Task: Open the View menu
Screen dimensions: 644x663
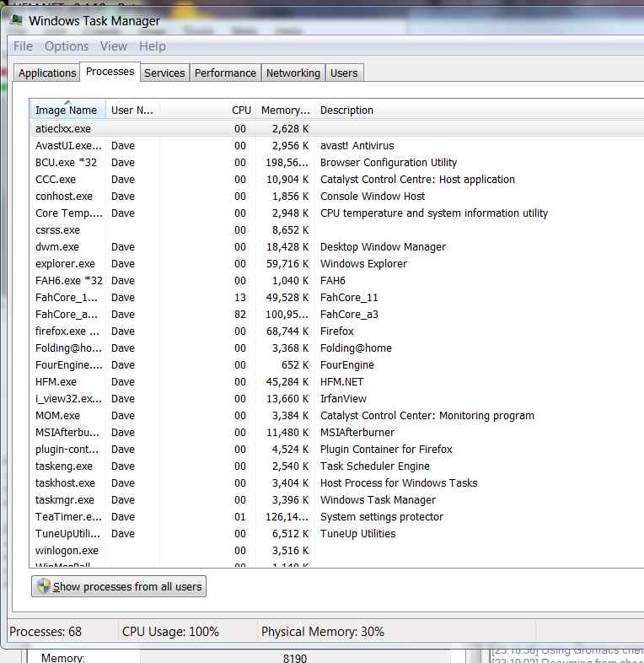Action: pos(114,46)
